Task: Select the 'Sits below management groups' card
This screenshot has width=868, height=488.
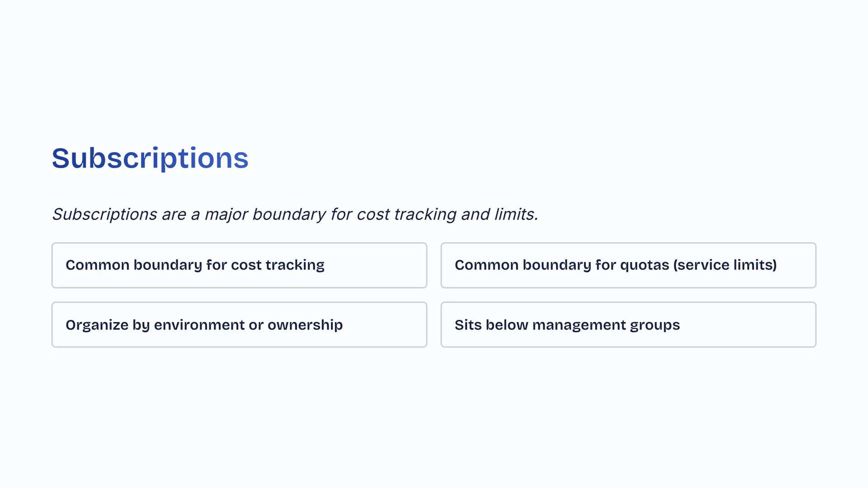Action: pyautogui.click(x=628, y=325)
